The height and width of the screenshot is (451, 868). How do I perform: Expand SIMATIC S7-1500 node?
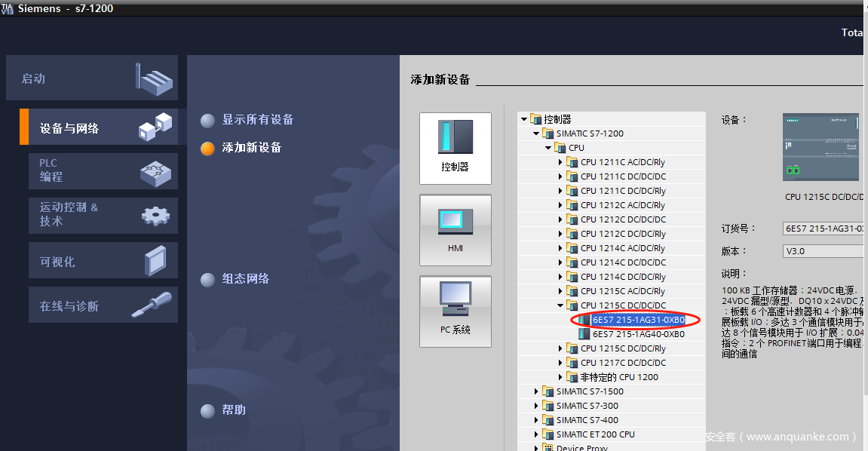[x=536, y=391]
